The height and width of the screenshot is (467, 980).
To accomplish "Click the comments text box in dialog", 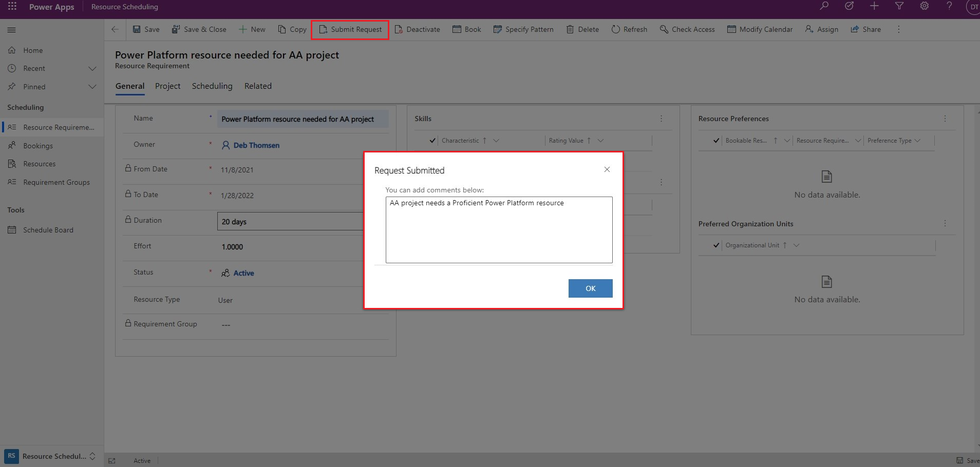I will [499, 230].
